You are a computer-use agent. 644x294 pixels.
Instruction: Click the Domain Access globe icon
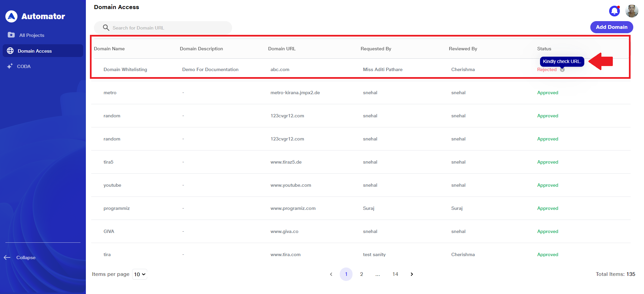[10, 51]
